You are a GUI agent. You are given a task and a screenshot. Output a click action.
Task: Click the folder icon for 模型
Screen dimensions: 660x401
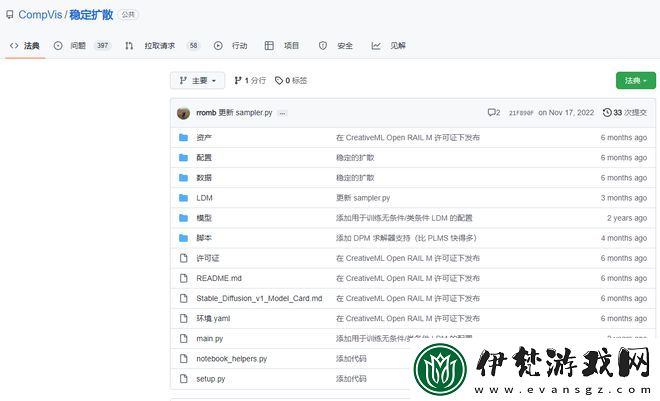tap(184, 218)
